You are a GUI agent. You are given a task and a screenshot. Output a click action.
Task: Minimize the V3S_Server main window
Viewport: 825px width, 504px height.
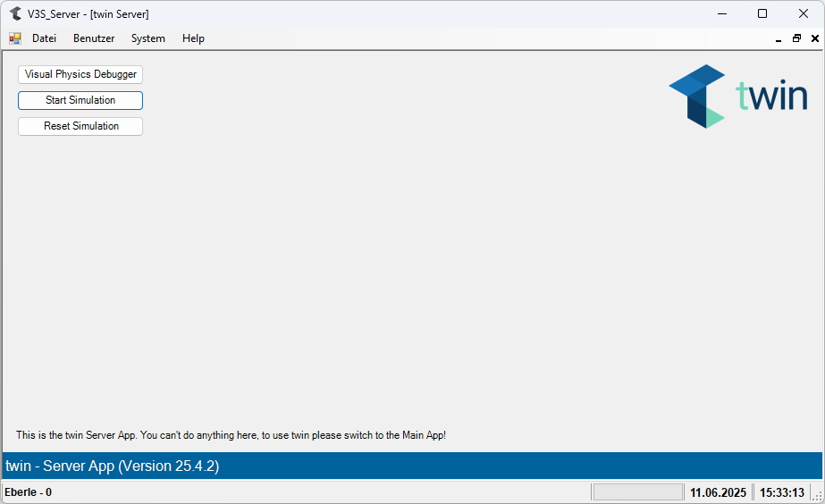(x=722, y=13)
